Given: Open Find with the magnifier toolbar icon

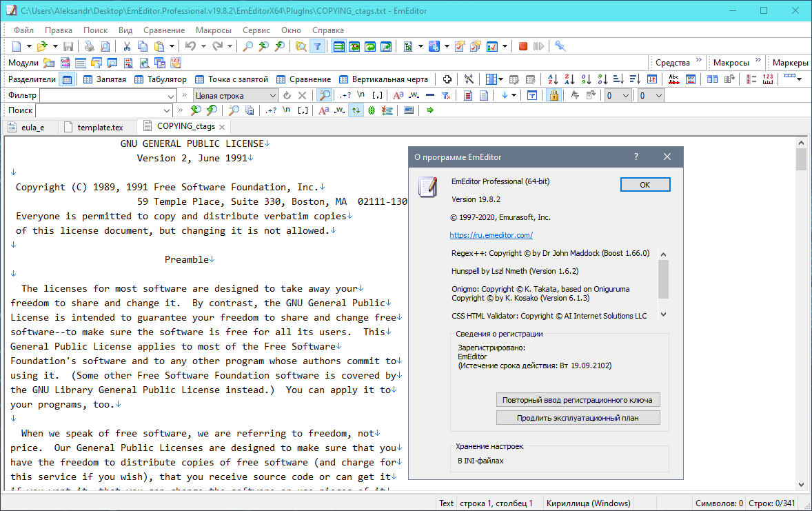Looking at the screenshot, I should point(248,47).
